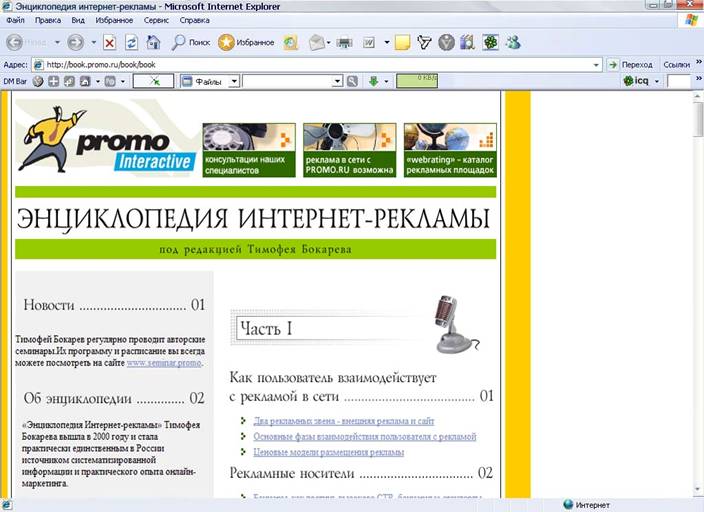Image resolution: width=704 pixels, height=512 pixels.
Task: Click the books research icon
Action: [x=467, y=43]
